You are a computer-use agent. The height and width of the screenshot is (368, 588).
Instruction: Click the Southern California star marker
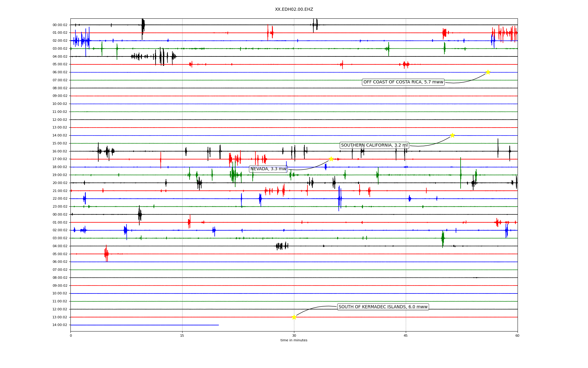coord(452,135)
